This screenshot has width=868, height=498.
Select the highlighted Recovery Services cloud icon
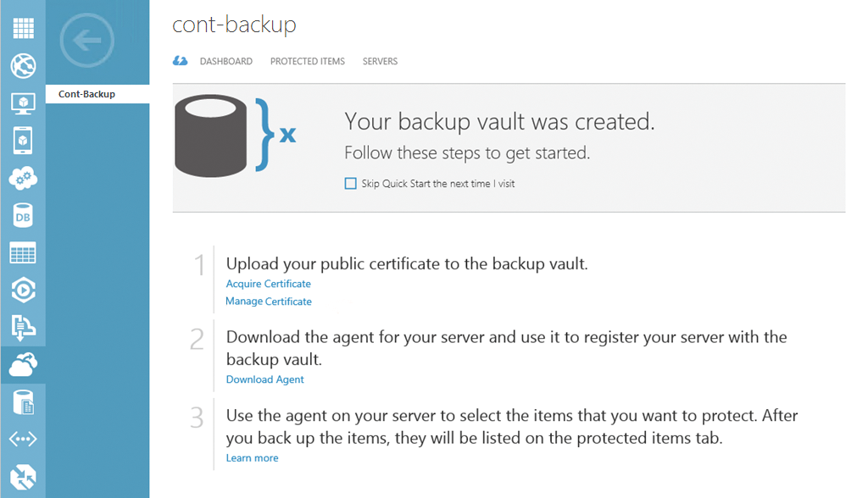coord(23,364)
